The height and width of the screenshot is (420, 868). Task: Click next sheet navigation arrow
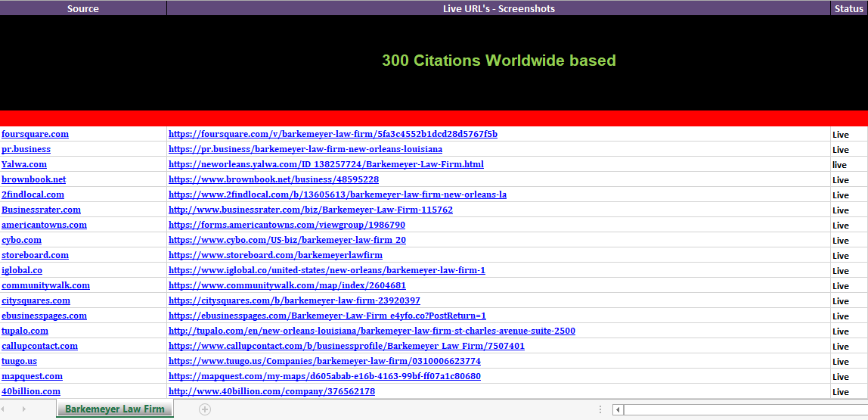click(24, 409)
